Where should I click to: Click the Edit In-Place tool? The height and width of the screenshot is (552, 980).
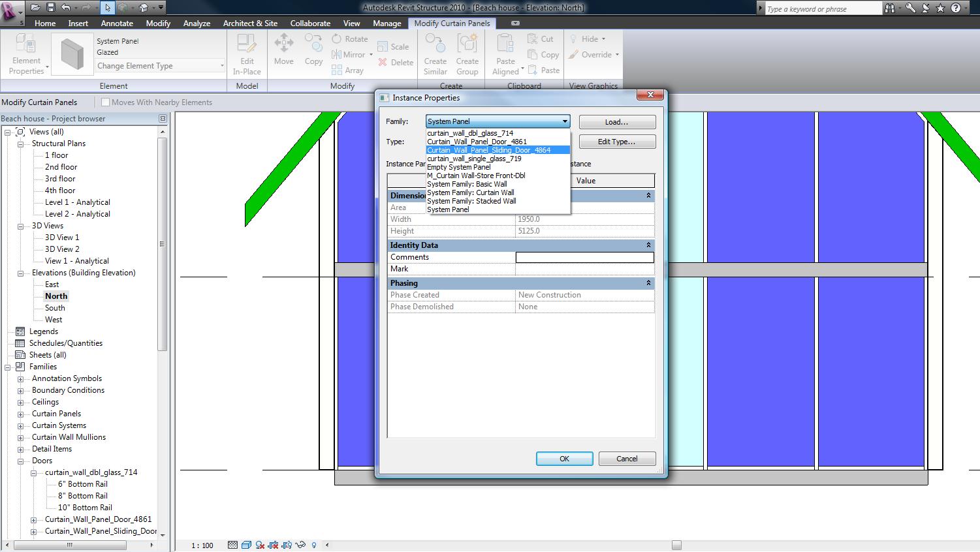(247, 54)
